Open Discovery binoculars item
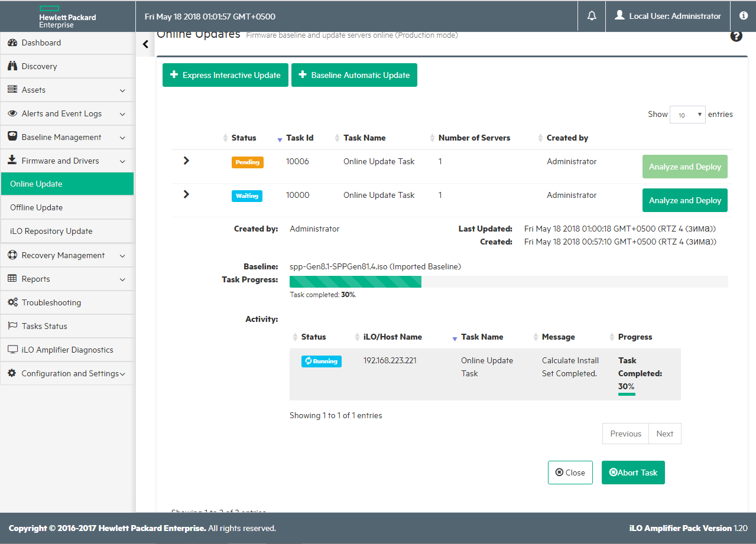 [39, 66]
